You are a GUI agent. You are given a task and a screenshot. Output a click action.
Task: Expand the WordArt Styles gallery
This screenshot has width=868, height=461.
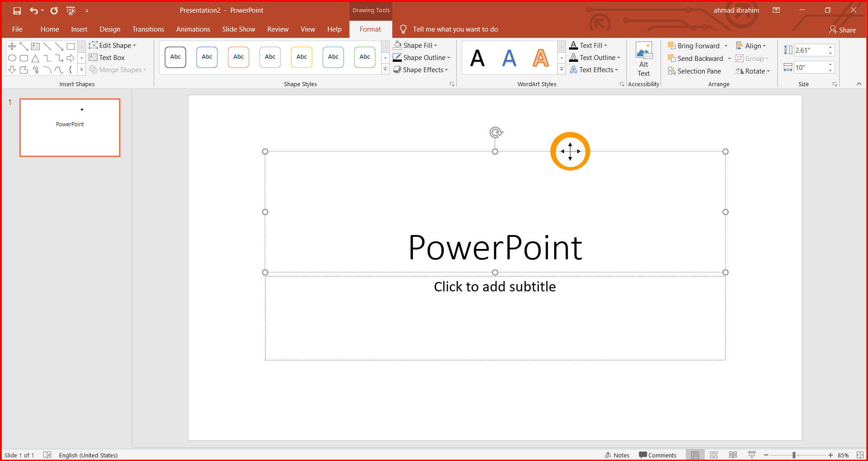562,69
